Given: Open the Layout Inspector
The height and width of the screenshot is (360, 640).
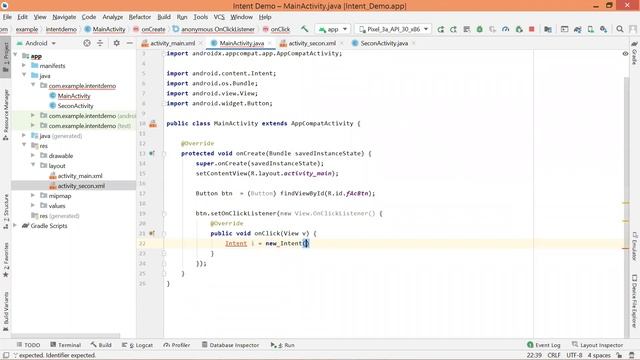Looking at the screenshot, I should (597, 345).
